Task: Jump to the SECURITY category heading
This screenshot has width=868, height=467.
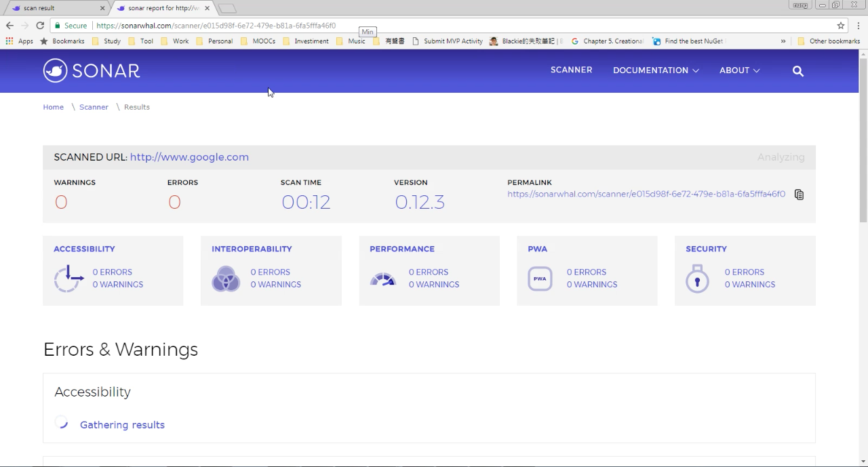Action: pyautogui.click(x=706, y=249)
